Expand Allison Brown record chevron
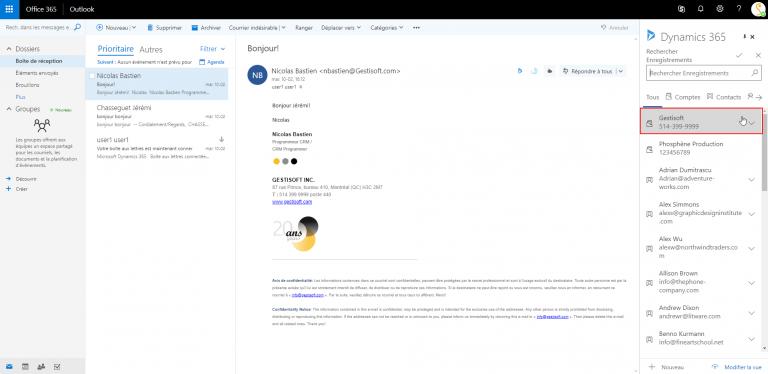The image size is (768, 374). pos(752,283)
